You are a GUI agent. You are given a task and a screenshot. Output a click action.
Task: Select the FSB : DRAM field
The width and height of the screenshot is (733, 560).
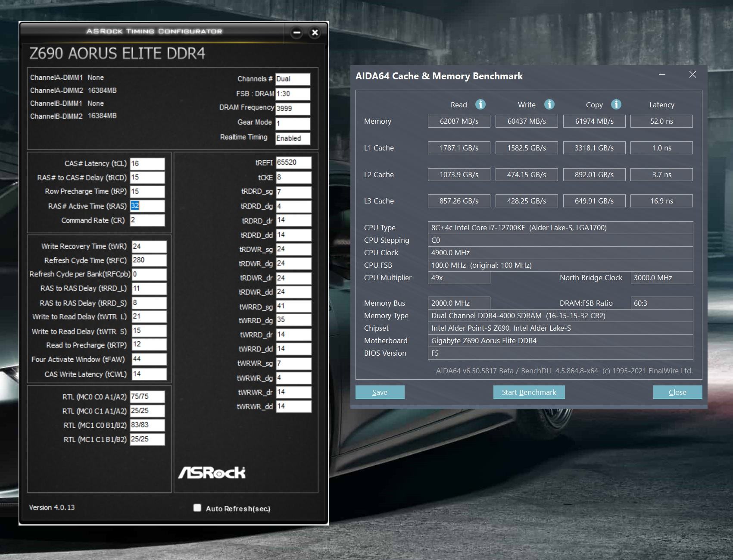[293, 94]
